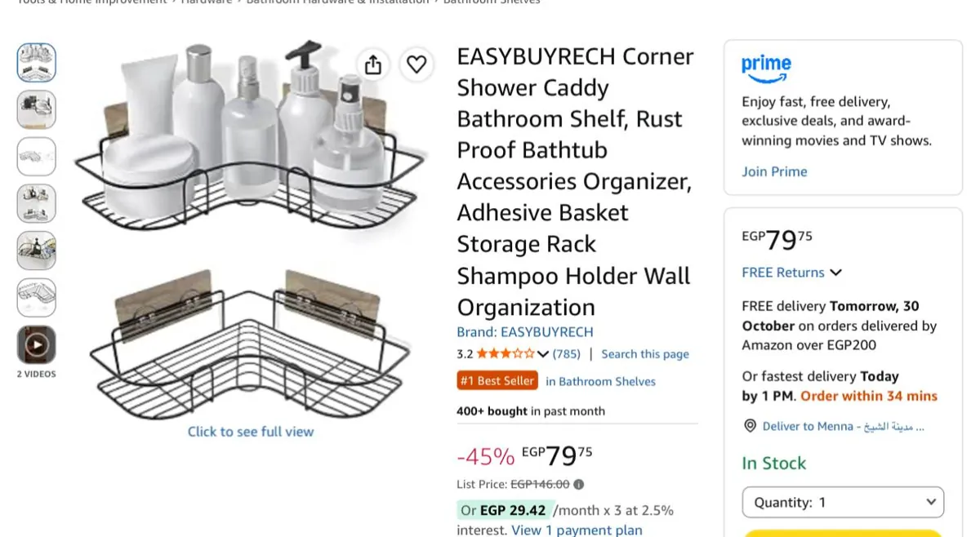Open the list price info icon
980x537 pixels.
[578, 484]
